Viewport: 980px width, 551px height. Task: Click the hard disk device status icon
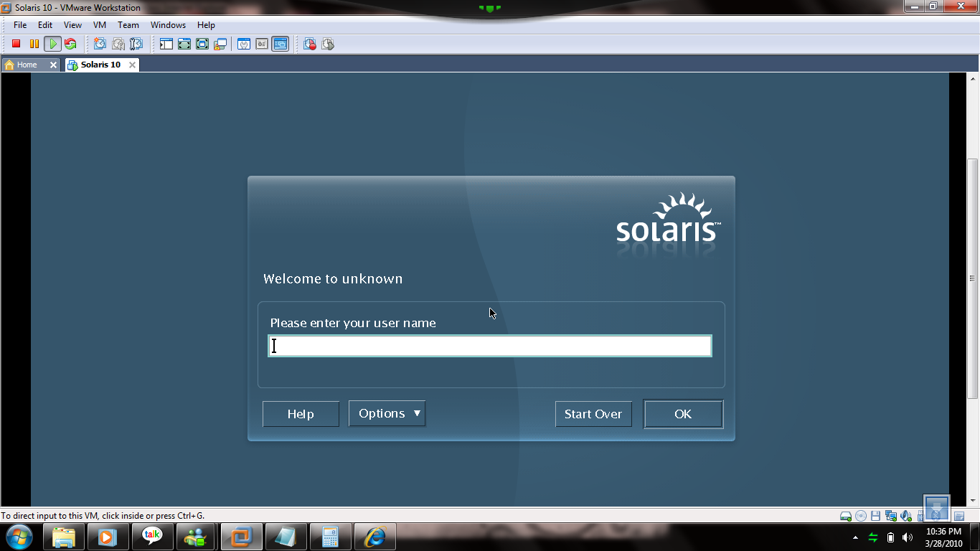click(x=846, y=516)
